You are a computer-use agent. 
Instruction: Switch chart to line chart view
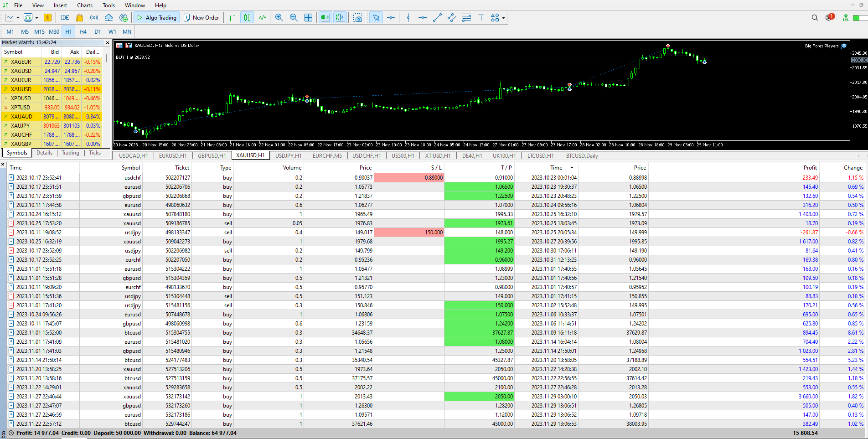pos(262,18)
